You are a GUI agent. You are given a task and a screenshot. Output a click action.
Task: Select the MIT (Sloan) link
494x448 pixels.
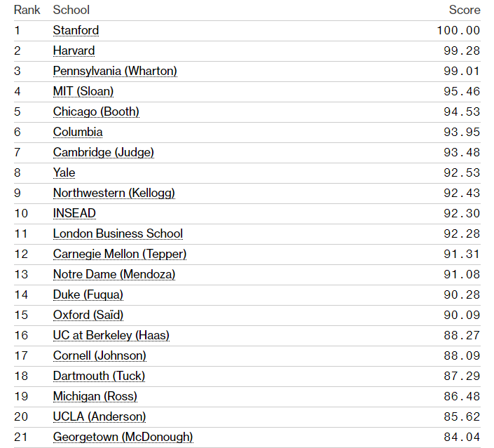83,91
